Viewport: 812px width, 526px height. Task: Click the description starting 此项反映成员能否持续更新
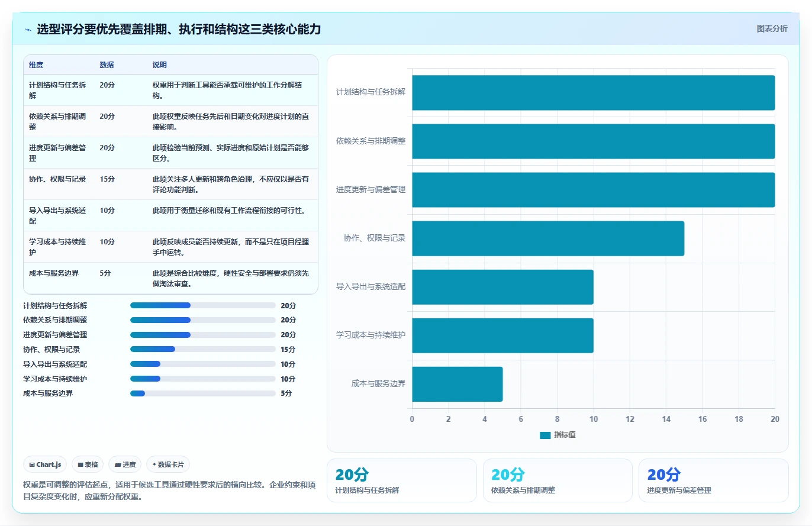click(231, 247)
